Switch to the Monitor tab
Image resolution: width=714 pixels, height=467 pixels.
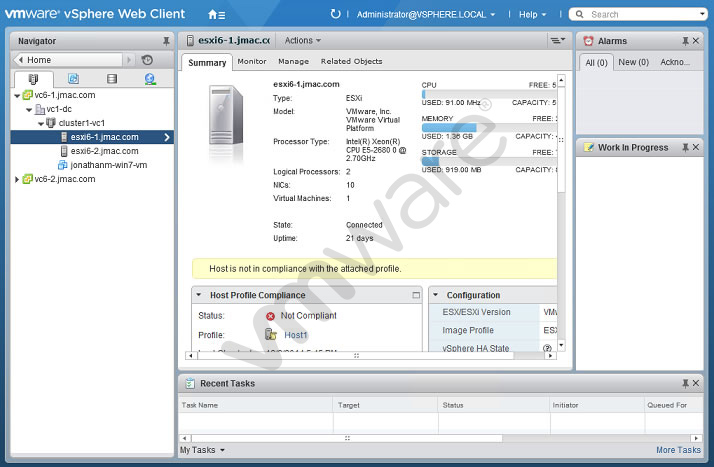tap(252, 61)
